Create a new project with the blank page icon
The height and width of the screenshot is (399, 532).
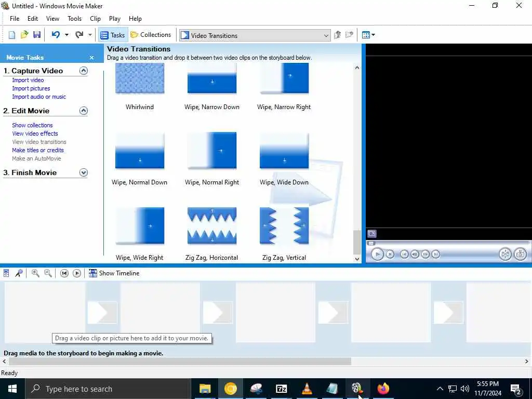click(x=12, y=35)
